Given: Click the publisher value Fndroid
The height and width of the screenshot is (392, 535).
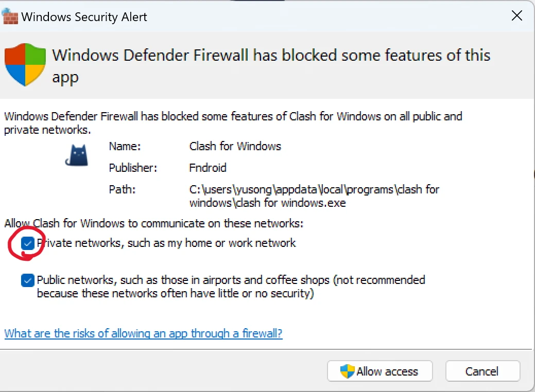Looking at the screenshot, I should (x=208, y=168).
